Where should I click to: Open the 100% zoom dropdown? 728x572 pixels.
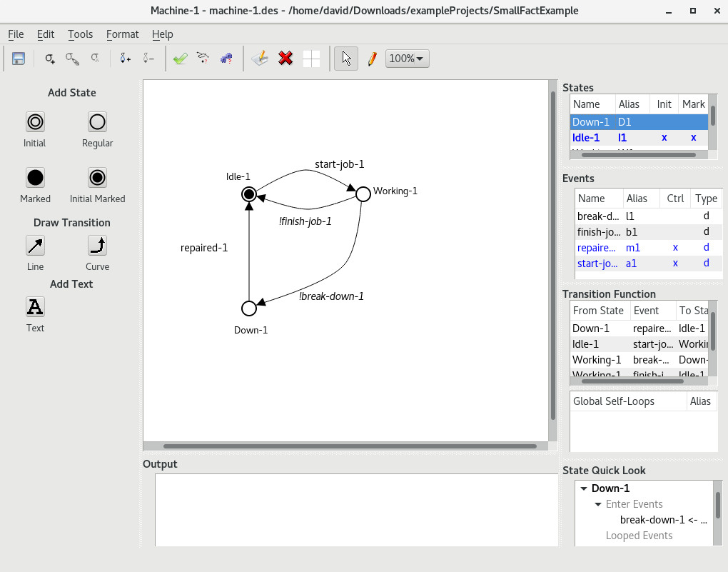click(x=407, y=59)
